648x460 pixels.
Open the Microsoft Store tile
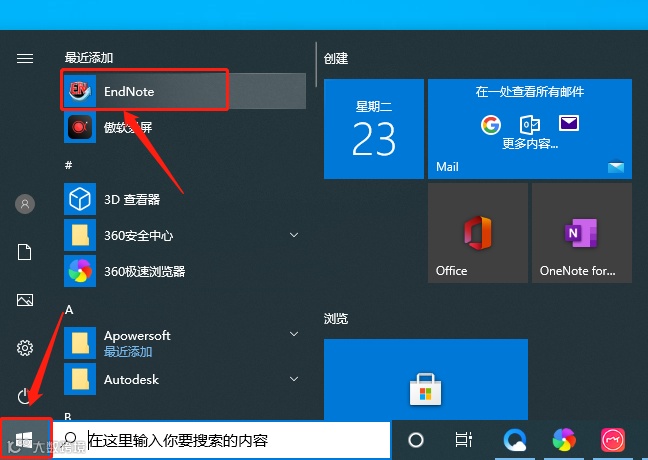click(x=426, y=379)
